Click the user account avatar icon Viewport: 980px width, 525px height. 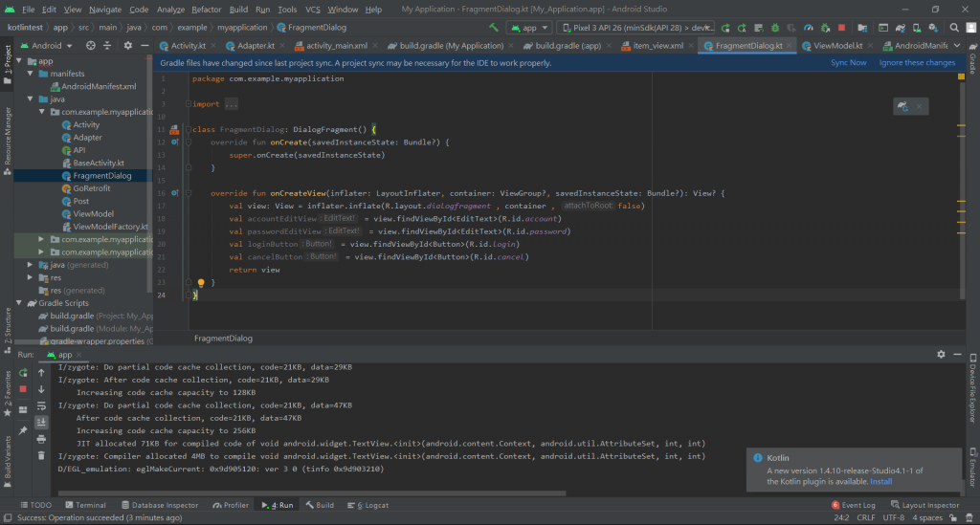tap(970, 28)
